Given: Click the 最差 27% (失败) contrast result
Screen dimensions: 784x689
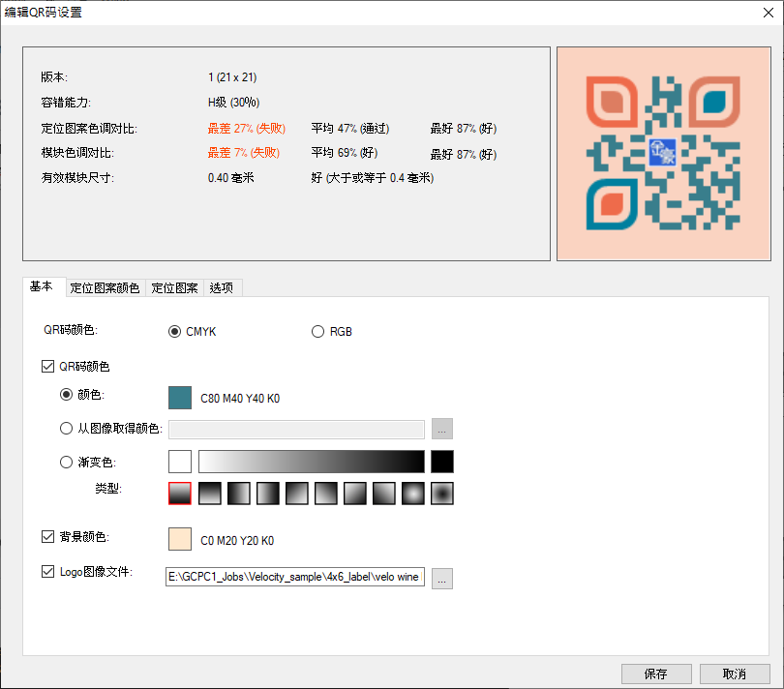Looking at the screenshot, I should pos(247,129).
